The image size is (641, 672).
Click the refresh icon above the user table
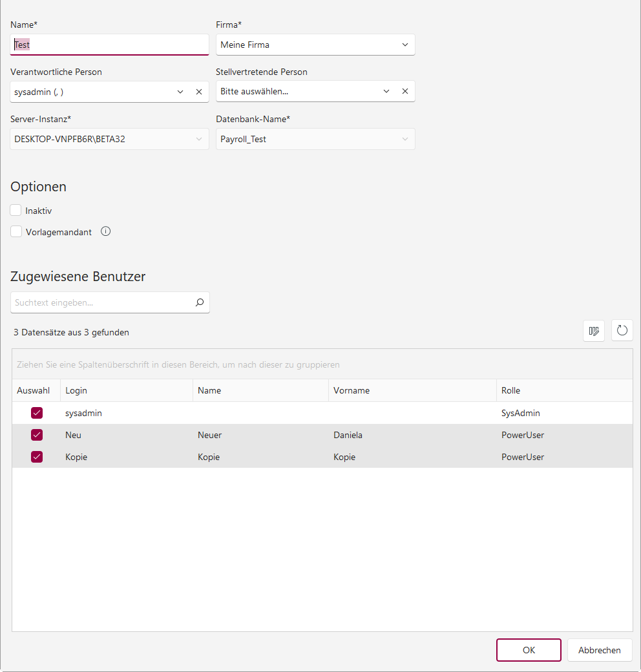[x=622, y=331]
